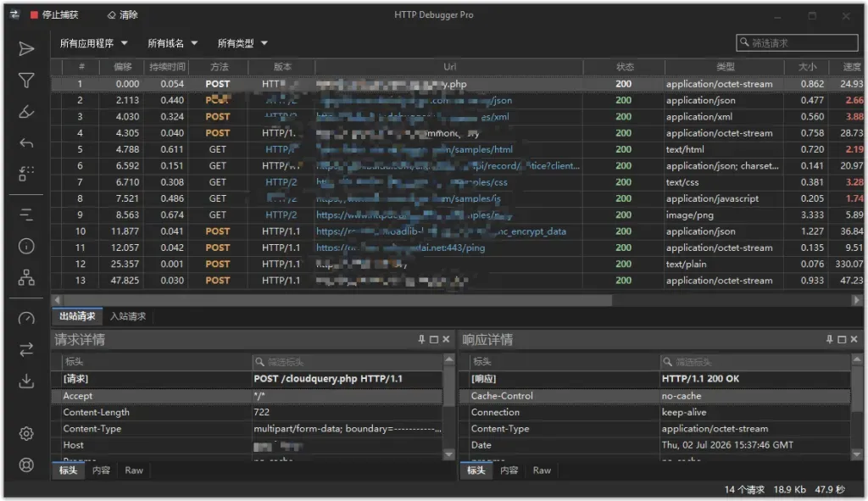Screen dimensions: 868x501
Task: Switch to the 入站请求 tab
Action: tap(128, 316)
